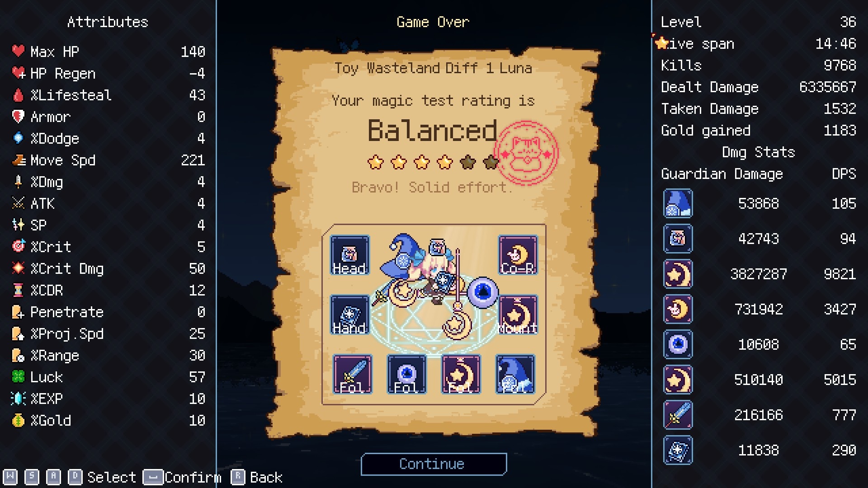Click sword guardian with 216166 damage
This screenshot has width=868, height=488.
pos(678,415)
